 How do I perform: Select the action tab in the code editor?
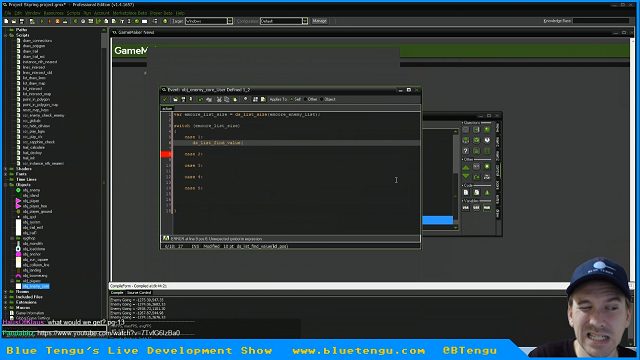[167, 109]
